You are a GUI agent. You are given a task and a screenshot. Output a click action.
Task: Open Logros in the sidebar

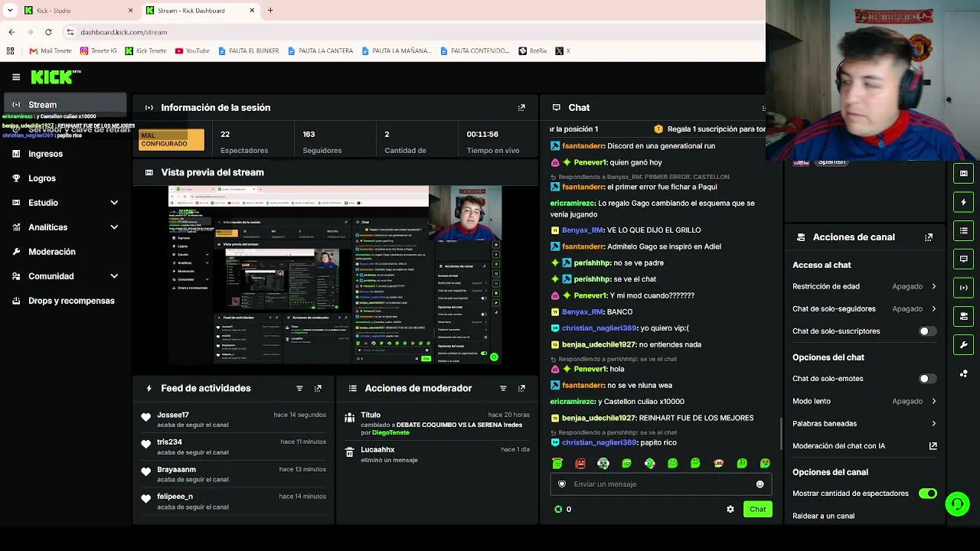(65, 178)
